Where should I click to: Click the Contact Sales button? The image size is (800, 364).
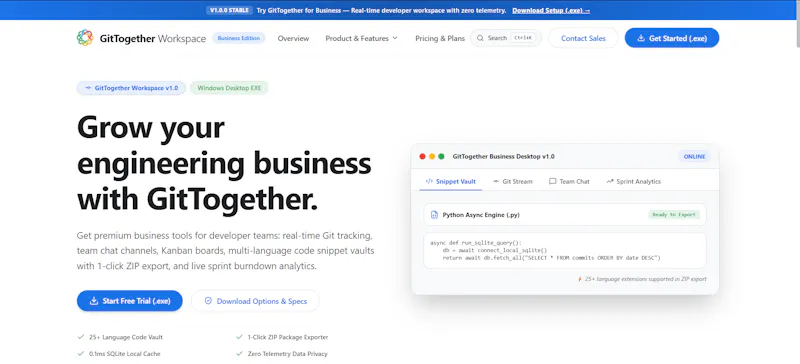583,38
